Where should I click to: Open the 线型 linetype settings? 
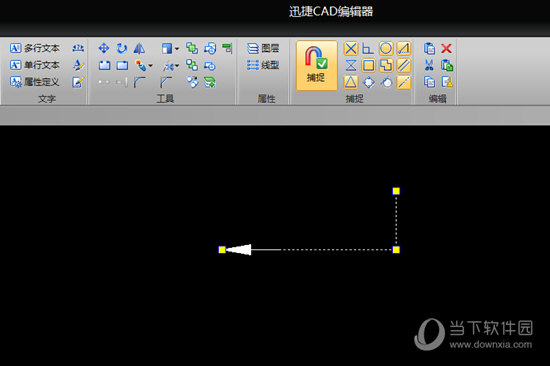pyautogui.click(x=263, y=65)
